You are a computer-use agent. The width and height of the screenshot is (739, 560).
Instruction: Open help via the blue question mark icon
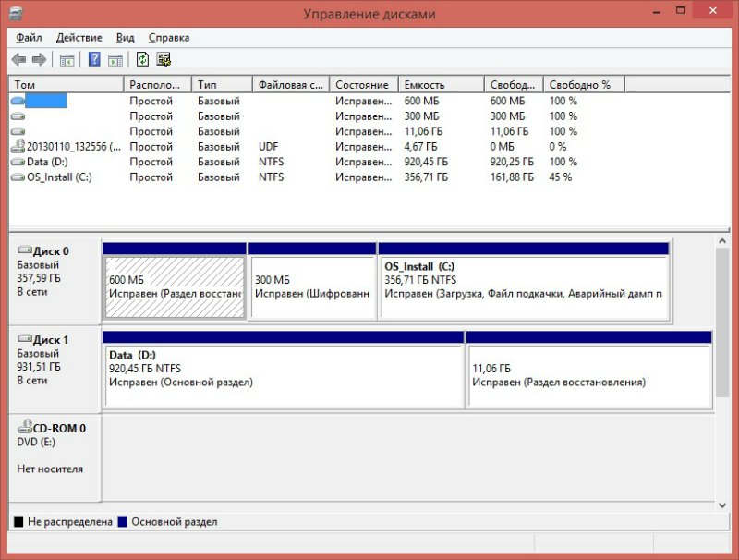pyautogui.click(x=94, y=60)
